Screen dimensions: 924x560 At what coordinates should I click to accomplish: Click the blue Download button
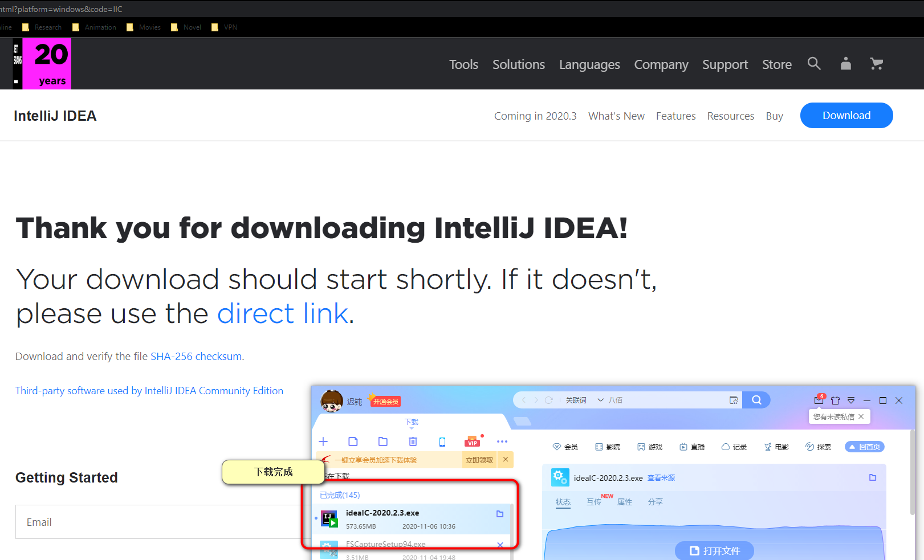[x=846, y=115]
